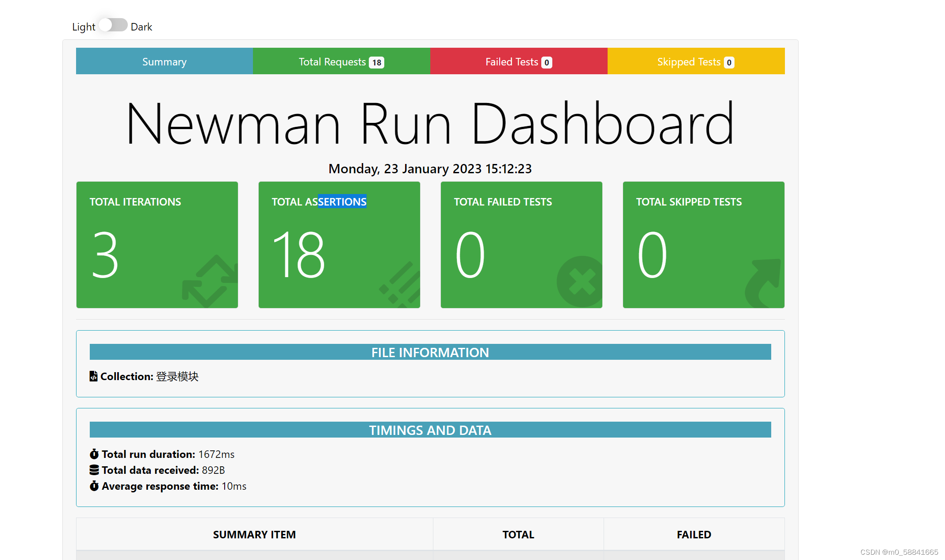
Task: Click the failed tests count 0
Action: 470,255
